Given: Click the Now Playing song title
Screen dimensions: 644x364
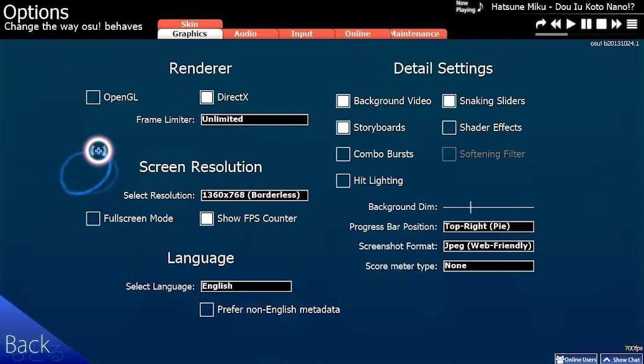Looking at the screenshot, I should point(563,7).
